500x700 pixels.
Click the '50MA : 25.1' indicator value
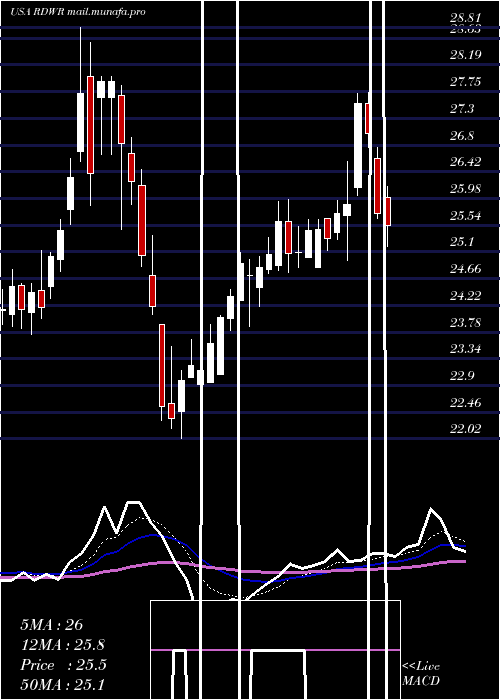click(63, 685)
